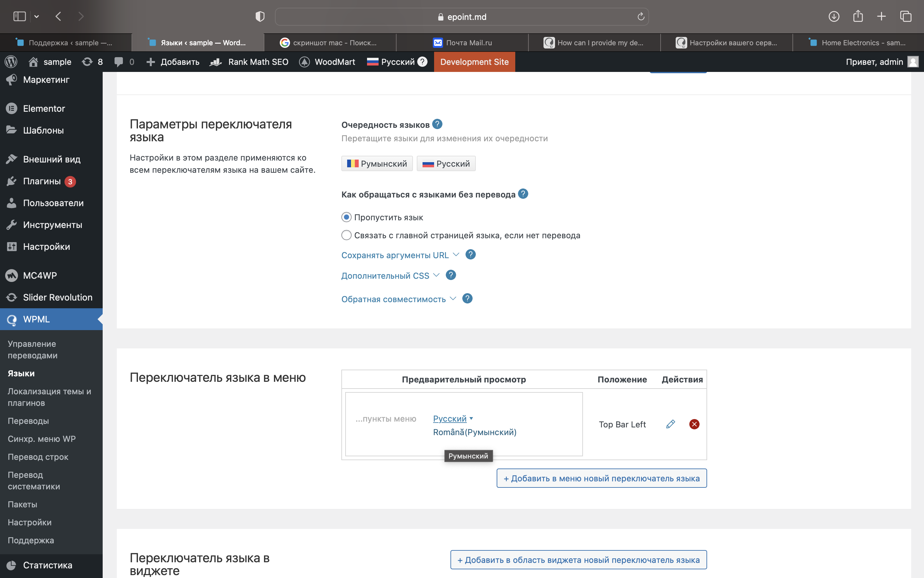
Task: Open the Добавить menu in the admin bar
Action: coord(173,62)
